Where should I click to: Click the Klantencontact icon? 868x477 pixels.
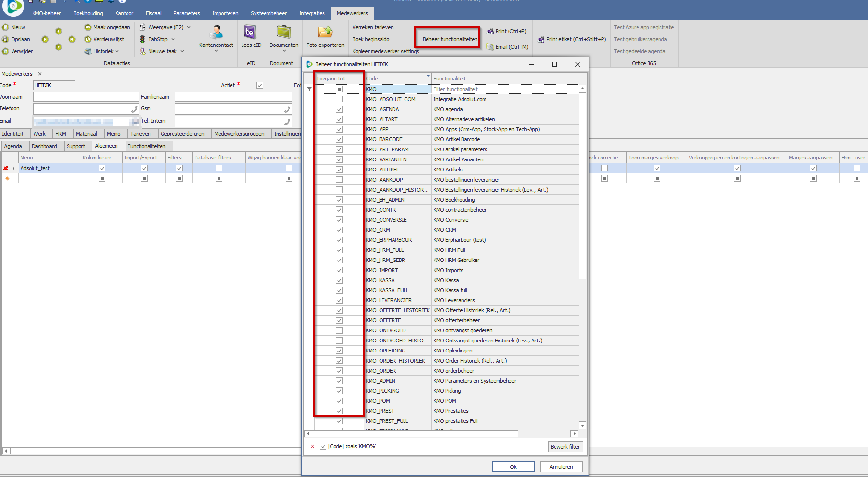pyautogui.click(x=216, y=33)
